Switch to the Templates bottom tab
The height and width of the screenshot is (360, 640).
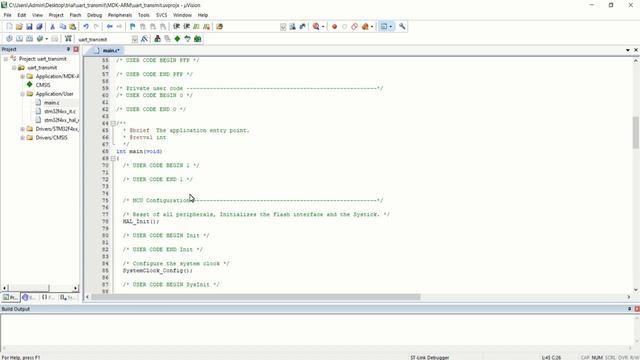coord(68,298)
